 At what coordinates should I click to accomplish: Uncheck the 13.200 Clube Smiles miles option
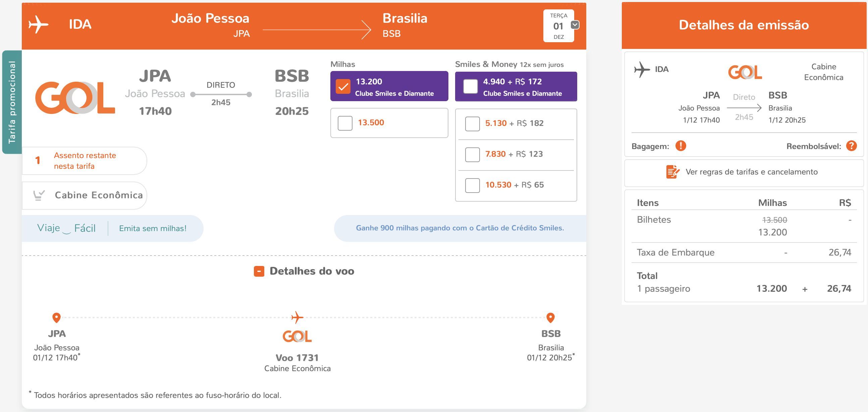pyautogui.click(x=343, y=86)
